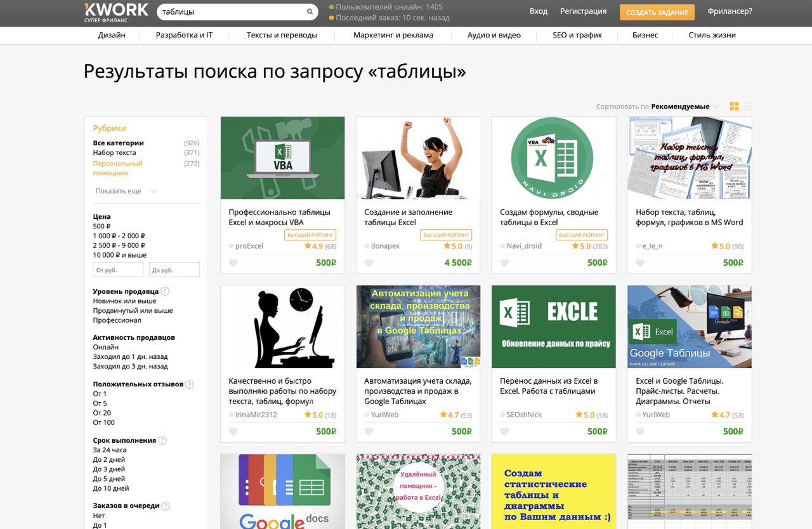Screen dimensions: 812x529
Task: Favorite the IrinaMir2312 kwork heart
Action: pyautogui.click(x=233, y=432)
